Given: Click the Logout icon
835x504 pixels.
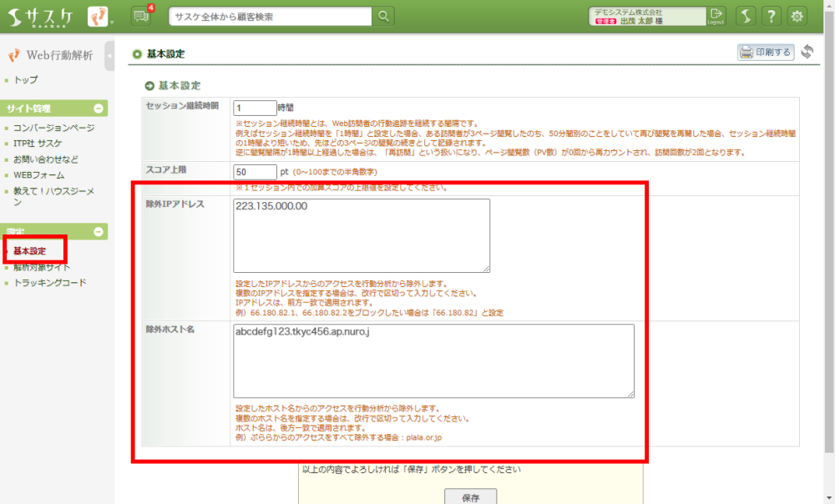Looking at the screenshot, I should pyautogui.click(x=716, y=16).
